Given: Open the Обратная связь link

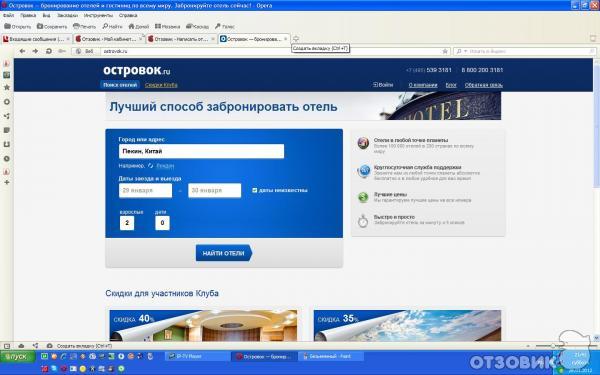Looking at the screenshot, I should point(484,85).
